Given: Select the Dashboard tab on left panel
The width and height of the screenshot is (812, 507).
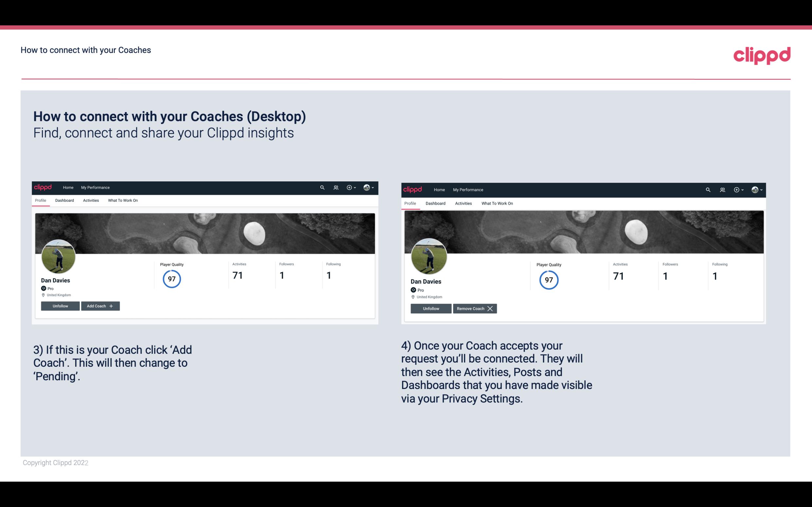Looking at the screenshot, I should 64,200.
